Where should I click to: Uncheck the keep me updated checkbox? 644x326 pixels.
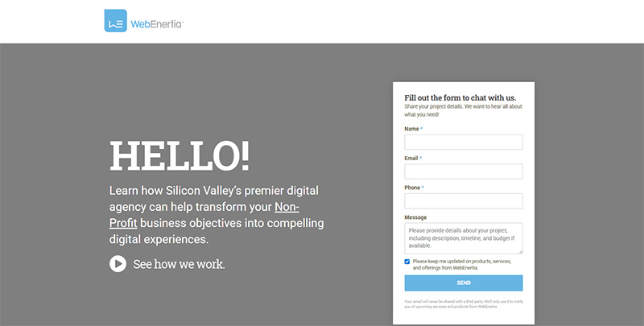click(x=407, y=262)
